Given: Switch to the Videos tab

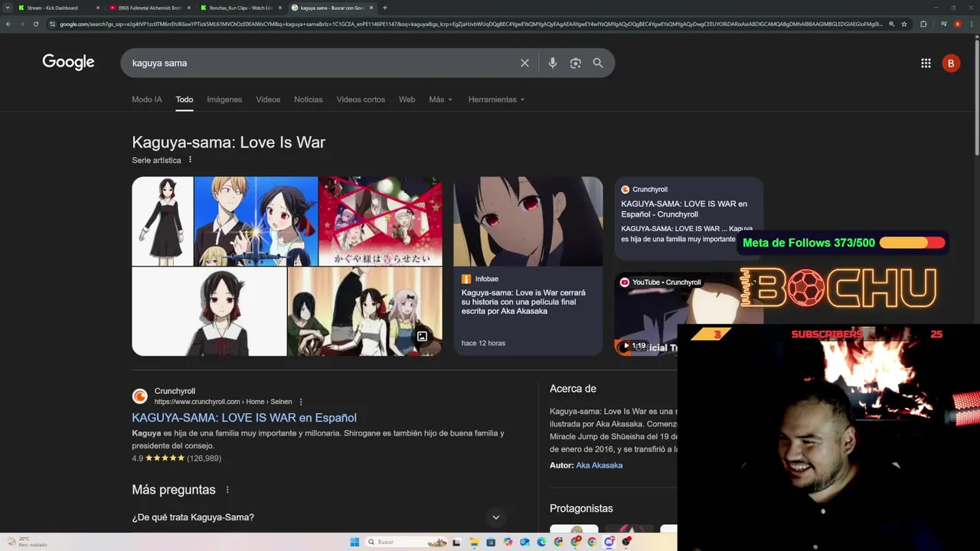Looking at the screenshot, I should pos(268,99).
